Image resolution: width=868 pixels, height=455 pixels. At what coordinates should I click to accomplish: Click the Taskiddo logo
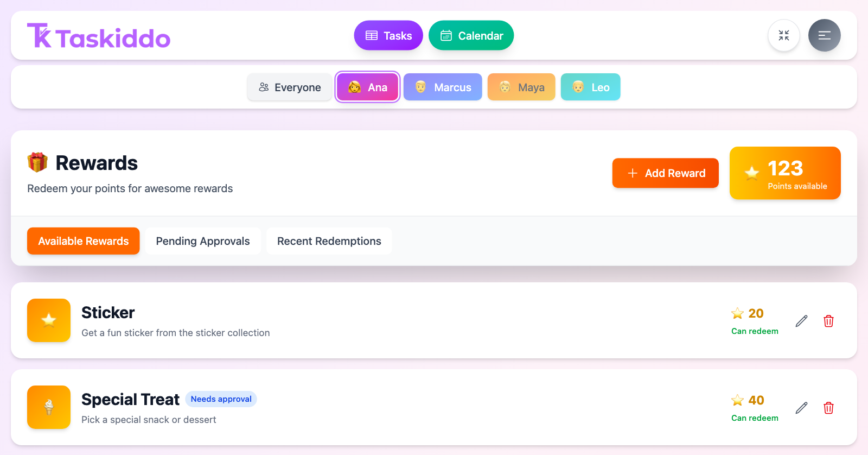(99, 36)
